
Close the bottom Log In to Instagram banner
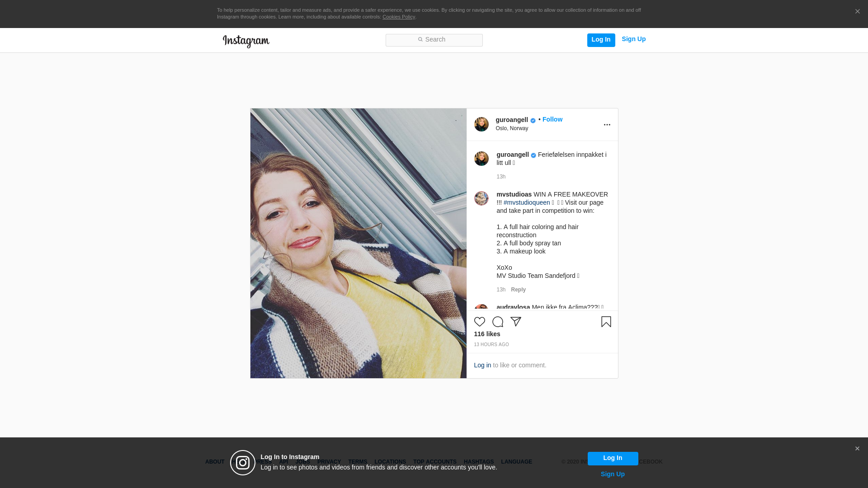click(x=857, y=449)
